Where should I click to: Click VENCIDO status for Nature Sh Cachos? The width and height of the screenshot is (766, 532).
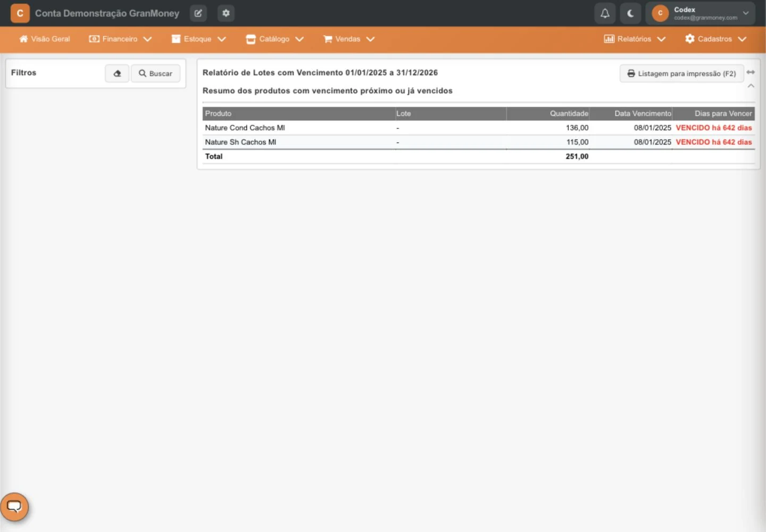pyautogui.click(x=714, y=142)
